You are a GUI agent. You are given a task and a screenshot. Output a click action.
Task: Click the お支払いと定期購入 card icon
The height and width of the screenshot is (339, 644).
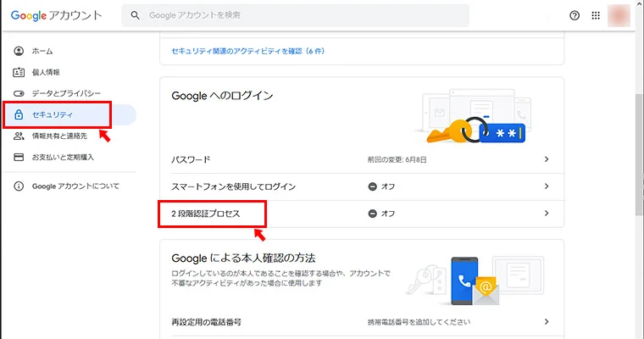pos(19,157)
